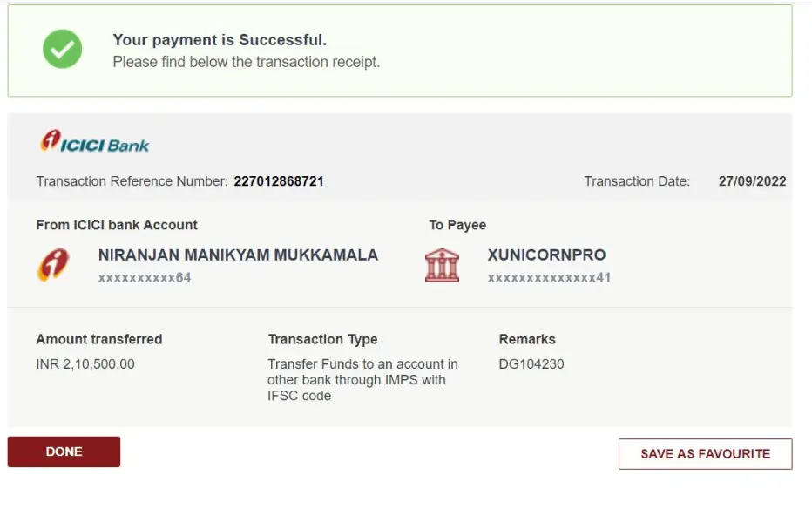812x523 pixels.
Task: Click sender name Niranjan Manikyam Mukkamala
Action: tap(238, 255)
